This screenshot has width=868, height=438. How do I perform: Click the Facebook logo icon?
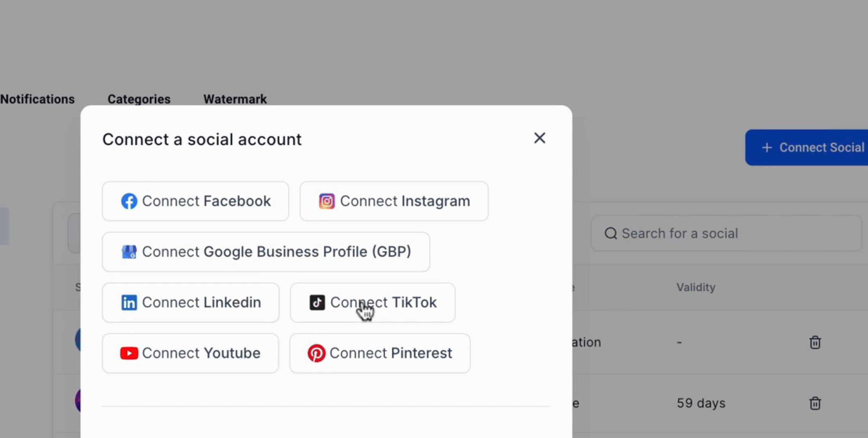click(129, 201)
